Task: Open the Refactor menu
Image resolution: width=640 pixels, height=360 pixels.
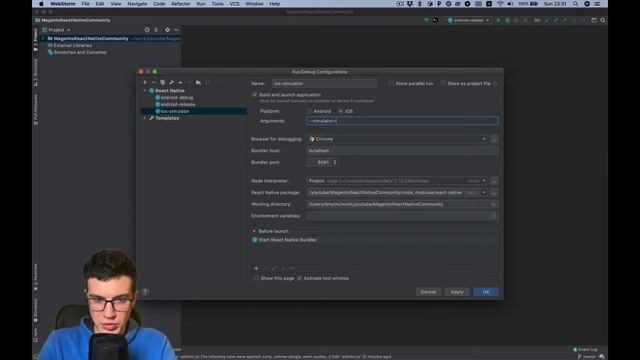Action: 180,4
